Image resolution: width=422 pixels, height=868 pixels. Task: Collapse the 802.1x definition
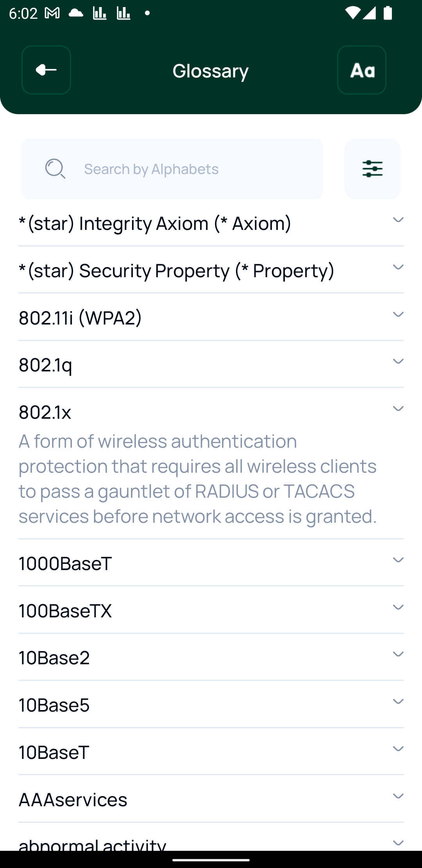pyautogui.click(x=398, y=408)
